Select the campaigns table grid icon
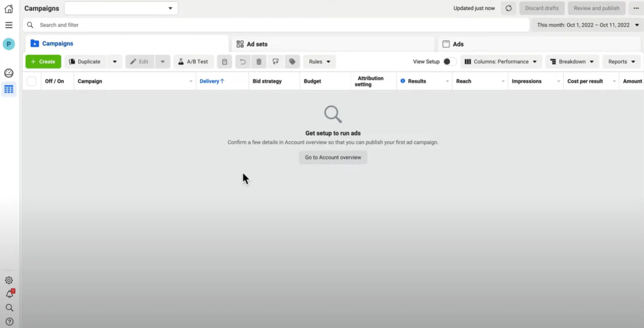Screen dimensions: 644x328 [9, 89]
